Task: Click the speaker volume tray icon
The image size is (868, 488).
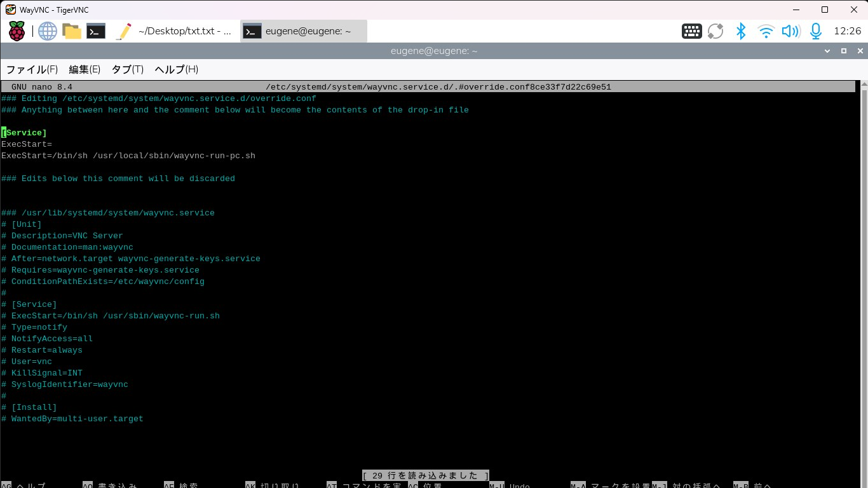Action: point(790,31)
